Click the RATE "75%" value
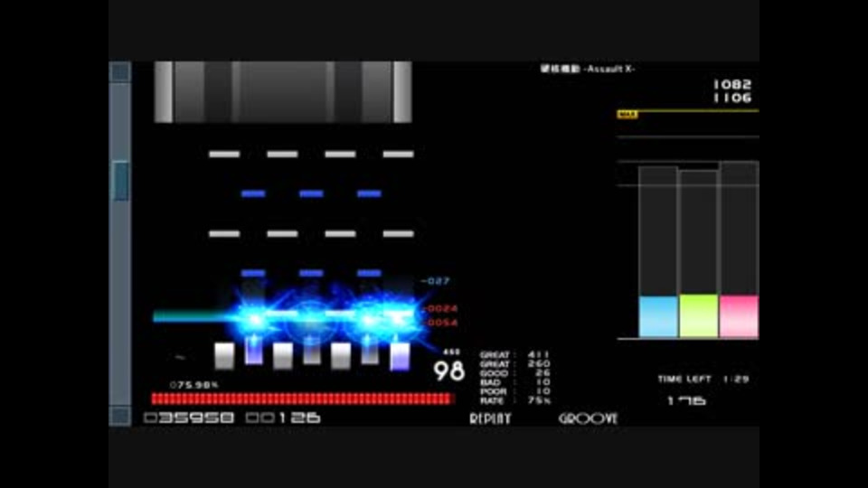The height and width of the screenshot is (488, 868). (539, 400)
